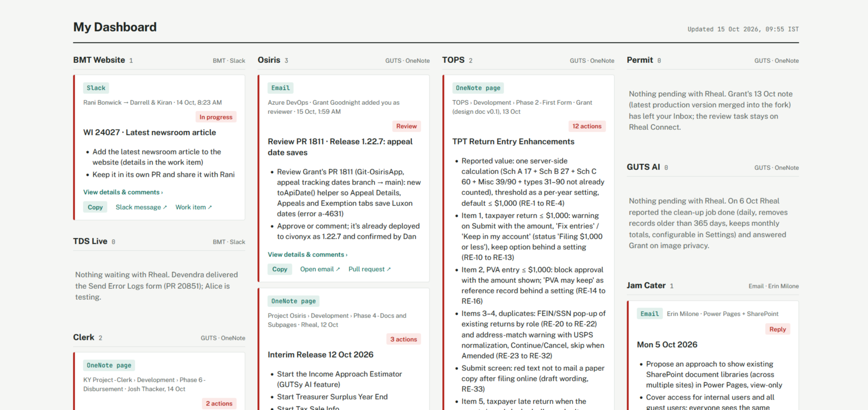The height and width of the screenshot is (410, 868).
Task: Click the OneNote page tag on Interim Release card
Action: point(294,301)
